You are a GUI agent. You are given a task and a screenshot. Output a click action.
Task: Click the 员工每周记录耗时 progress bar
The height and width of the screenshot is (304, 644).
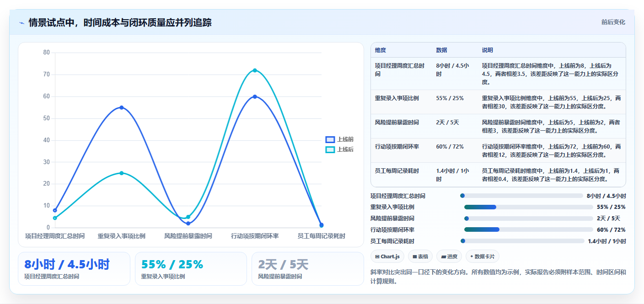tap(522, 241)
